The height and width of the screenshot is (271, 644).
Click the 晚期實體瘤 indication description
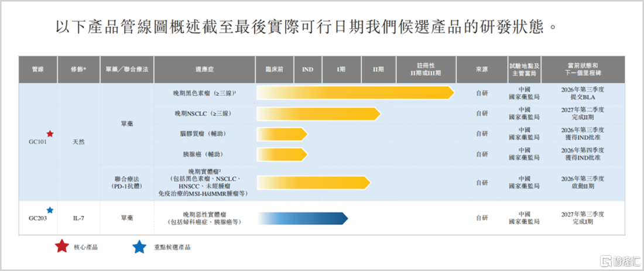[x=204, y=182]
